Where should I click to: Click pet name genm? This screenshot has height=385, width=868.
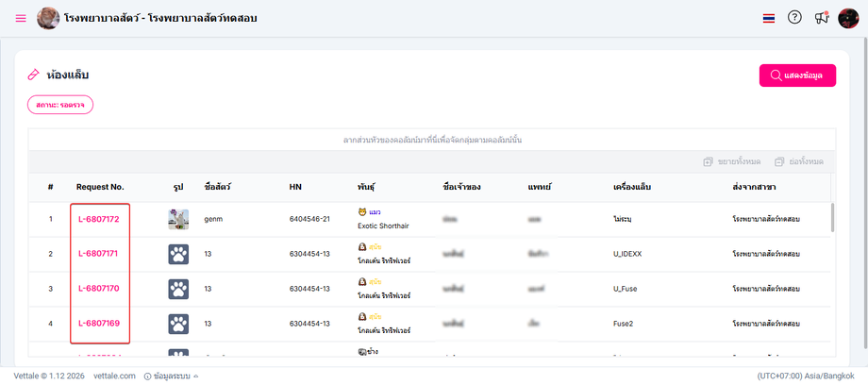coord(213,219)
